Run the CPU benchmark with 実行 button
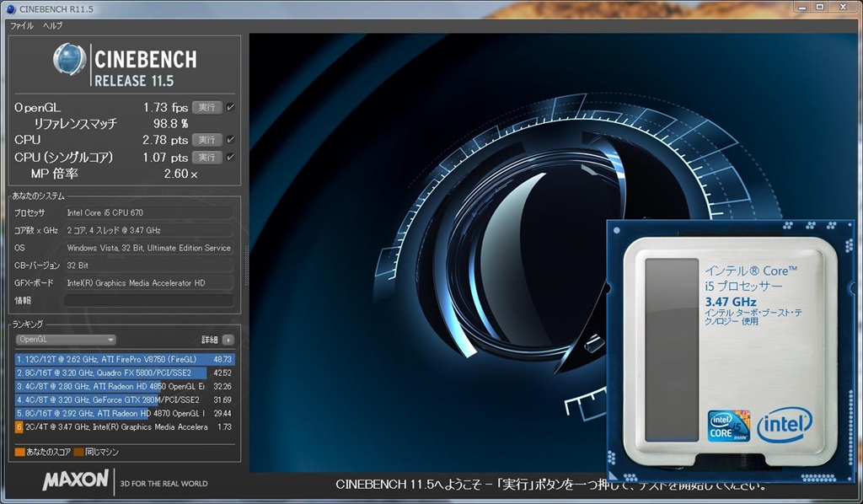This screenshot has width=863, height=504. 206,139
